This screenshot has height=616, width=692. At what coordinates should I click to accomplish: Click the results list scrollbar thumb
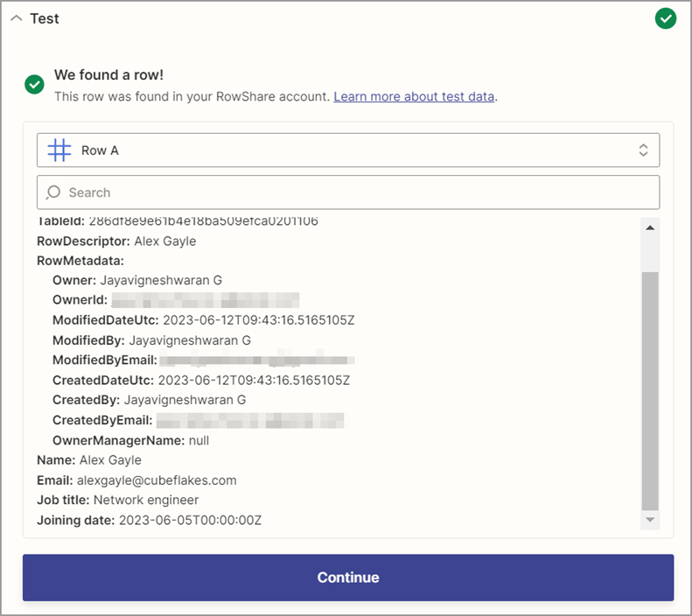click(x=650, y=389)
